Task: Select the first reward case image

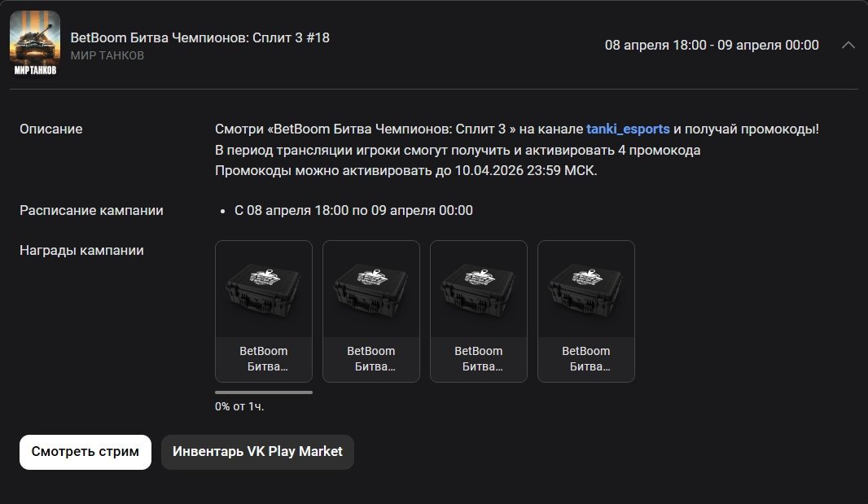Action: (x=264, y=289)
